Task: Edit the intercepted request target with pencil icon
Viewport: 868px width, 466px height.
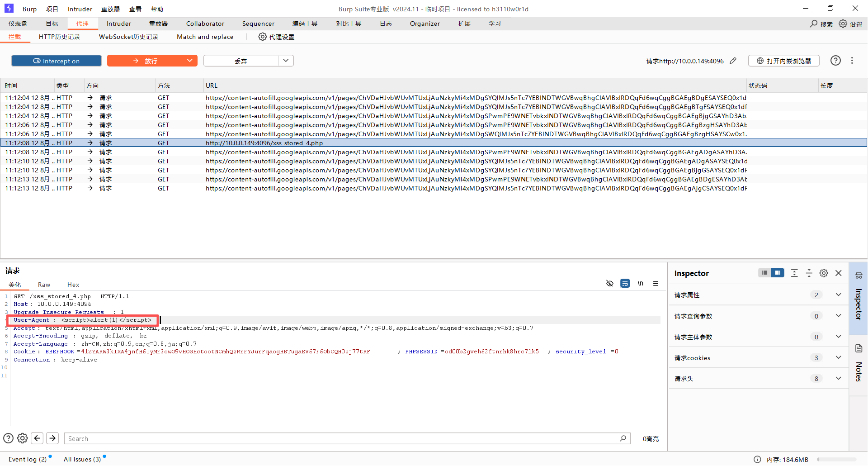Action: point(733,61)
